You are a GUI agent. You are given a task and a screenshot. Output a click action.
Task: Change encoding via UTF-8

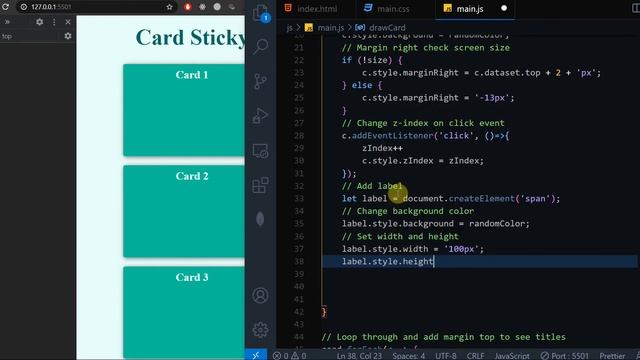[x=445, y=356]
